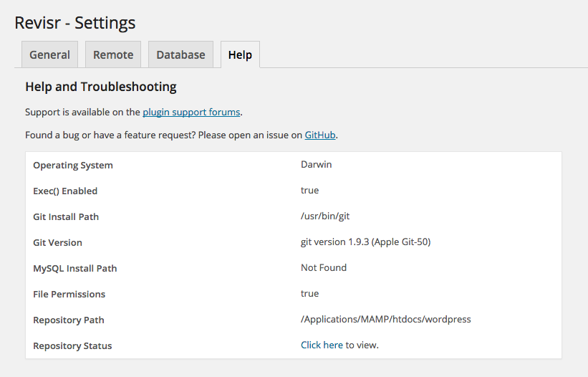Image resolution: width=588 pixels, height=377 pixels.
Task: Click the MySQL Not Found value
Action: (x=324, y=267)
